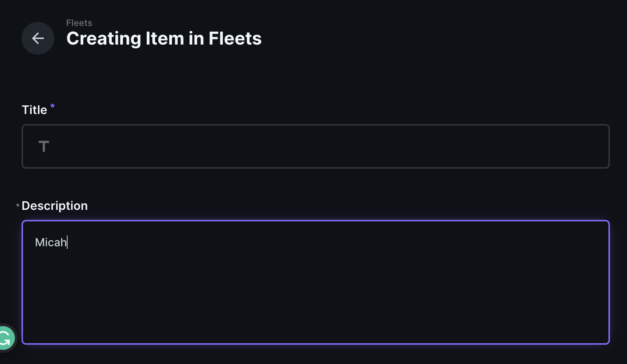Open the Fleets breadcrumb link

(x=79, y=23)
